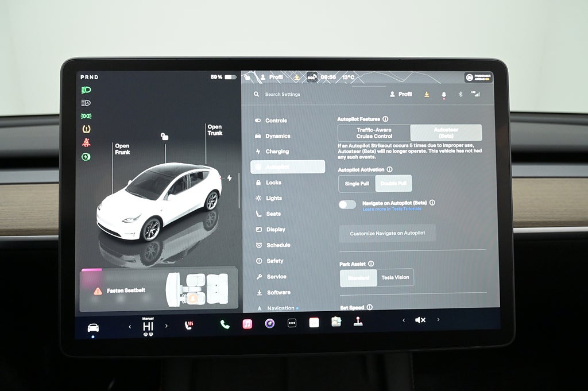Viewport: 588px width, 391px height.
Task: Lower volume with left chevron
Action: (403, 320)
